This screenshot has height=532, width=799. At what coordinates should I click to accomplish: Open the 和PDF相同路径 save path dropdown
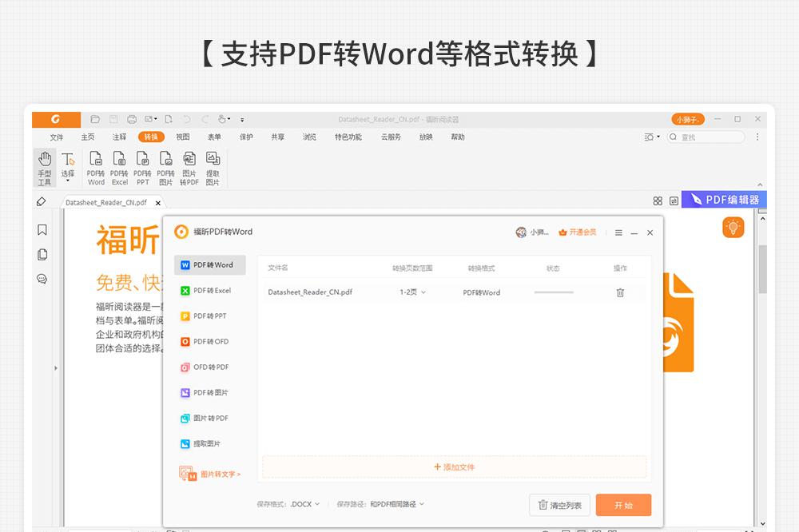(x=397, y=504)
